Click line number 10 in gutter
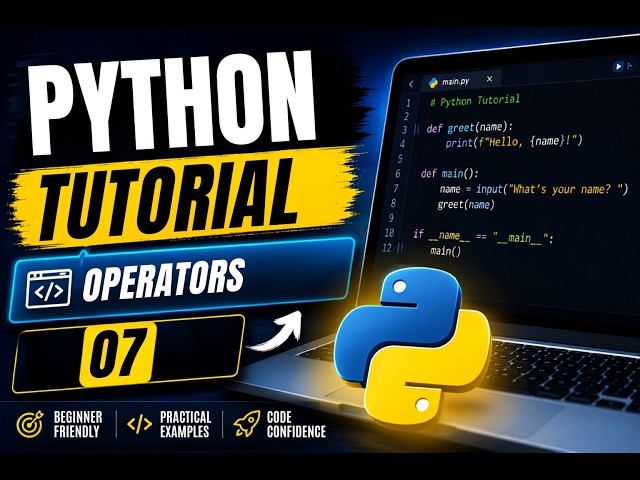640x480 pixels. [389, 233]
